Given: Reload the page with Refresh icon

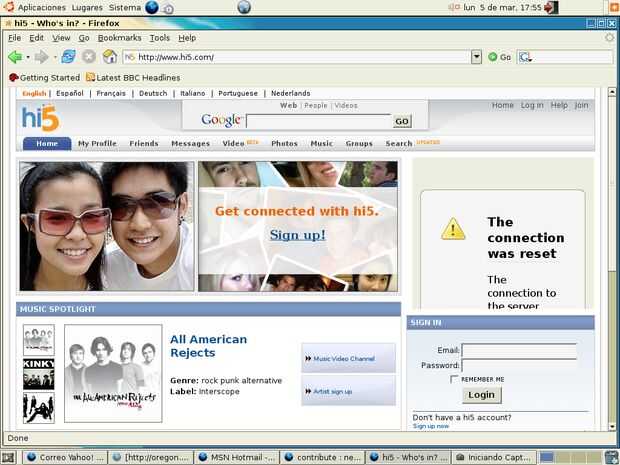Looking at the screenshot, I should click(x=68, y=57).
